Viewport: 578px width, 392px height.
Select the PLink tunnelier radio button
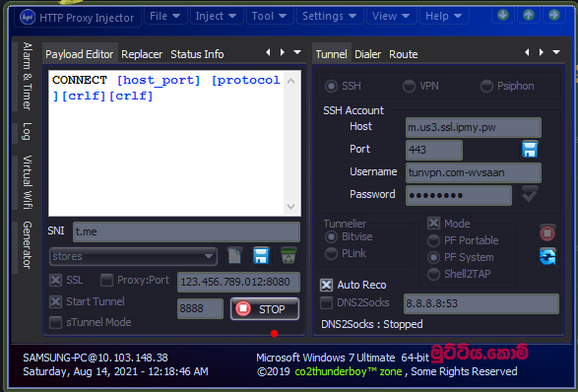pos(331,253)
